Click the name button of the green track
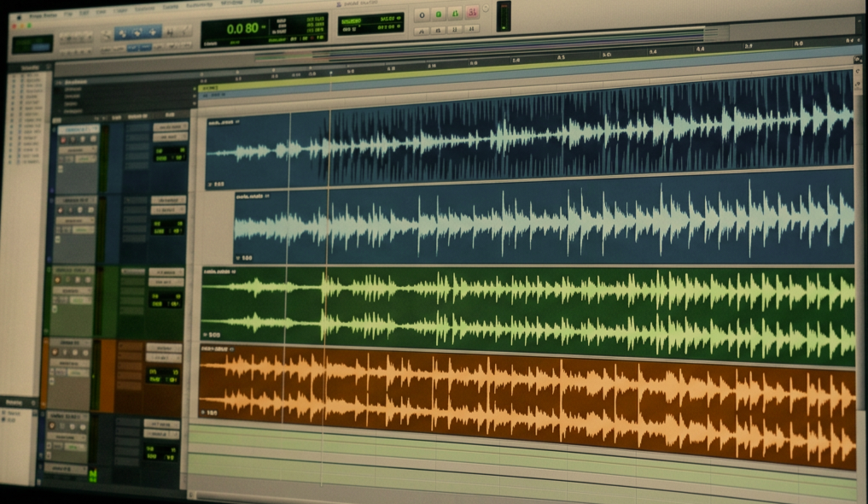The image size is (868, 504). [73, 271]
